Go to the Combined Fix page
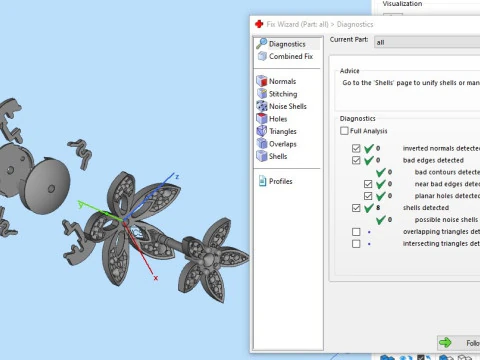The width and height of the screenshot is (480, 360). 291,56
